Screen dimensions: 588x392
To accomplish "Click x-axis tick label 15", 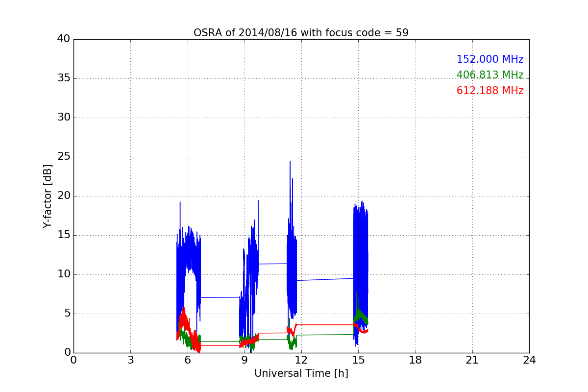I will pyautogui.click(x=358, y=360).
